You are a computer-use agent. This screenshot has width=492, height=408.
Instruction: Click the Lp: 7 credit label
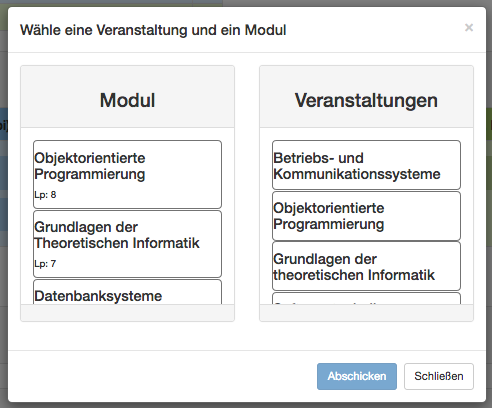[x=45, y=264]
